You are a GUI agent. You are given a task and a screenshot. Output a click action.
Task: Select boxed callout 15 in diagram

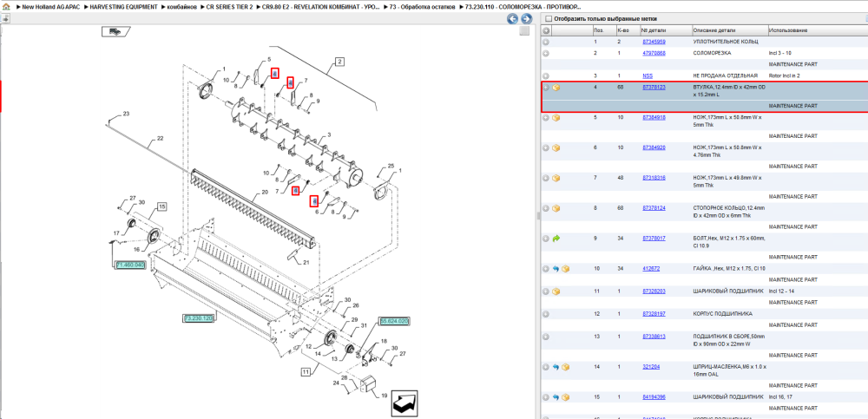(x=161, y=206)
